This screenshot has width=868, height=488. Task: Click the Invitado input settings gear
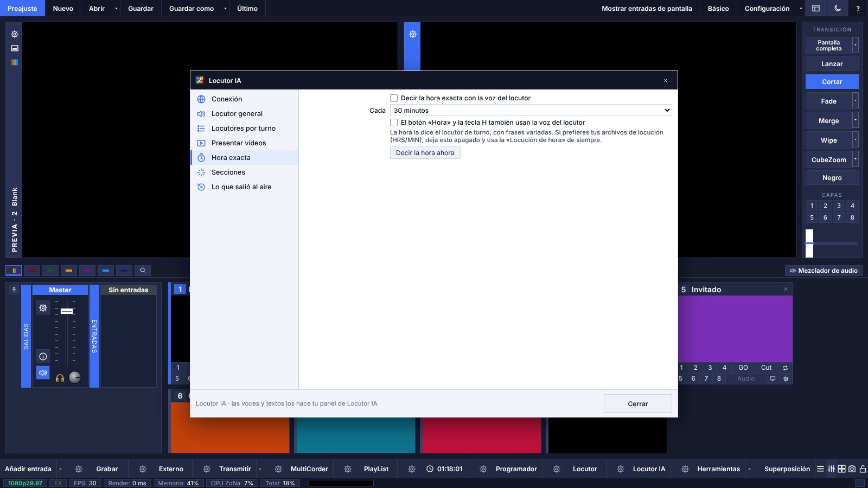(786, 378)
